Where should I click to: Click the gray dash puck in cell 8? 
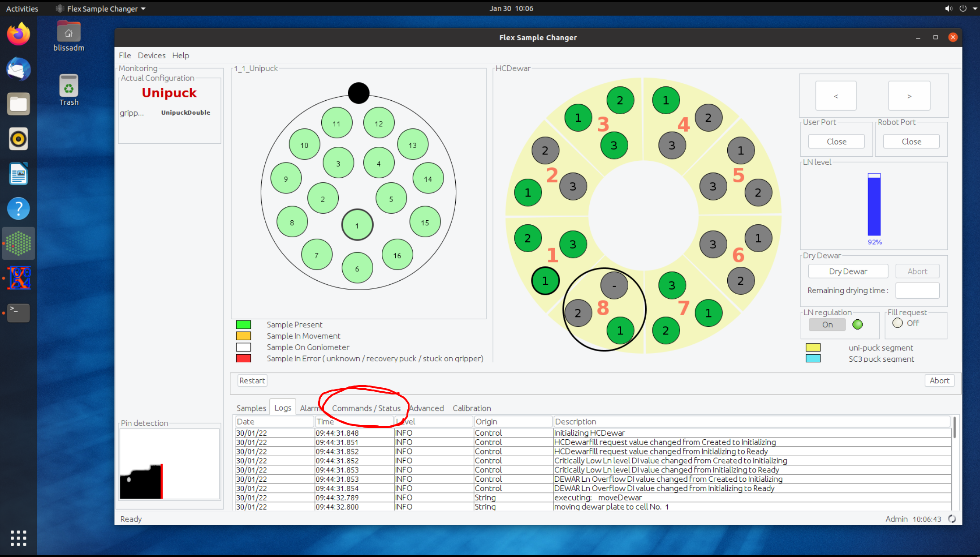coord(614,285)
